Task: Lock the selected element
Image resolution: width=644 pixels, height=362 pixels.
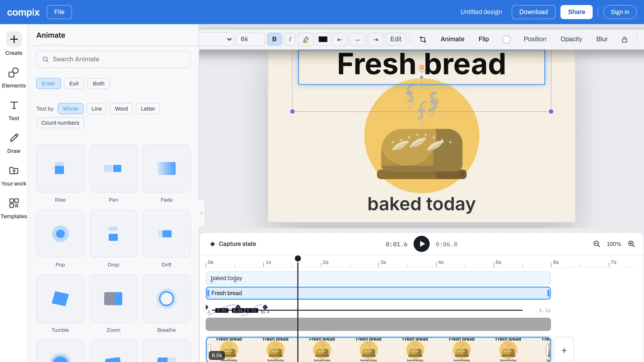Action: click(x=625, y=40)
